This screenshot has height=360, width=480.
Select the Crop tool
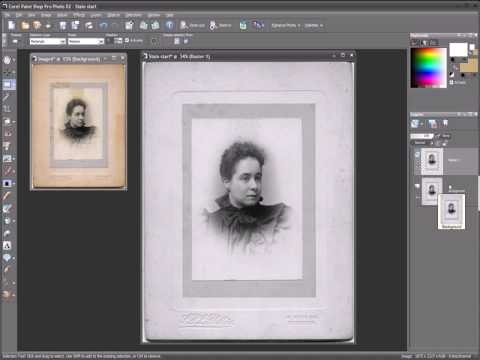(7, 109)
